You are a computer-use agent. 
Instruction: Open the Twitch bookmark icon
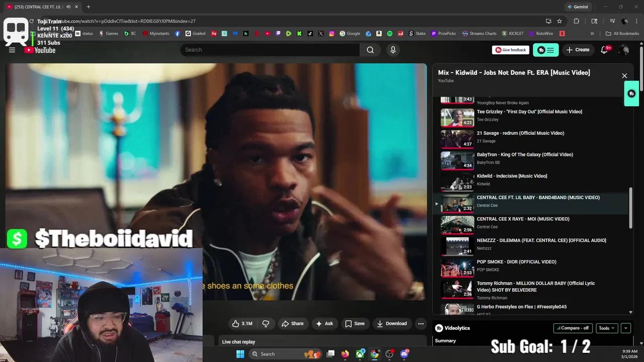pos(278,34)
